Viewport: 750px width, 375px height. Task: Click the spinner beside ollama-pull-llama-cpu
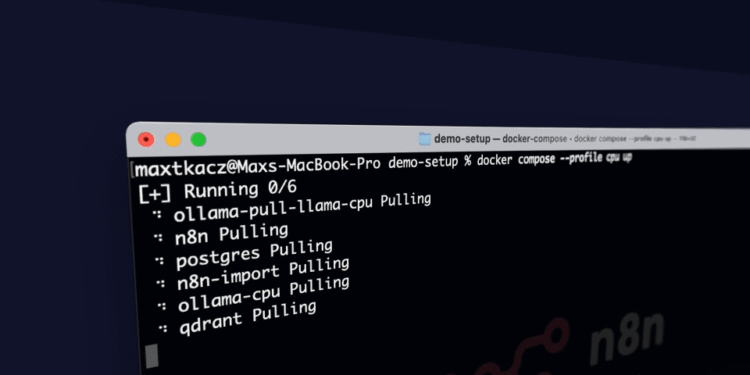point(157,214)
